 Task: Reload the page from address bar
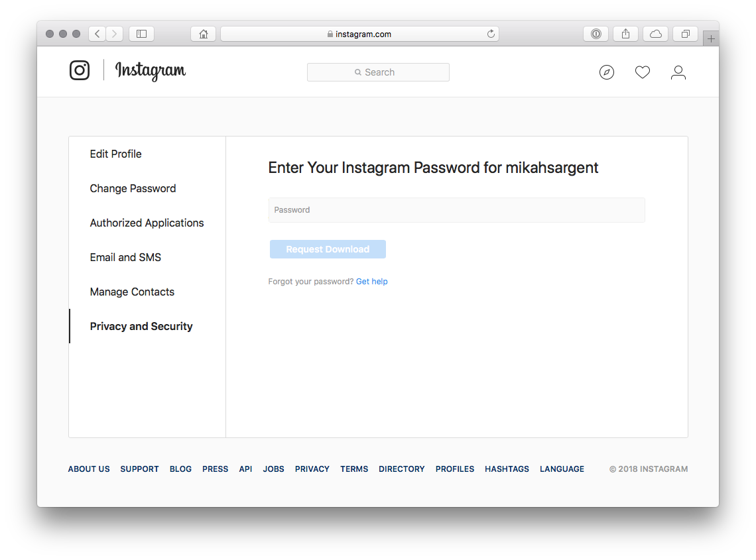click(x=491, y=34)
